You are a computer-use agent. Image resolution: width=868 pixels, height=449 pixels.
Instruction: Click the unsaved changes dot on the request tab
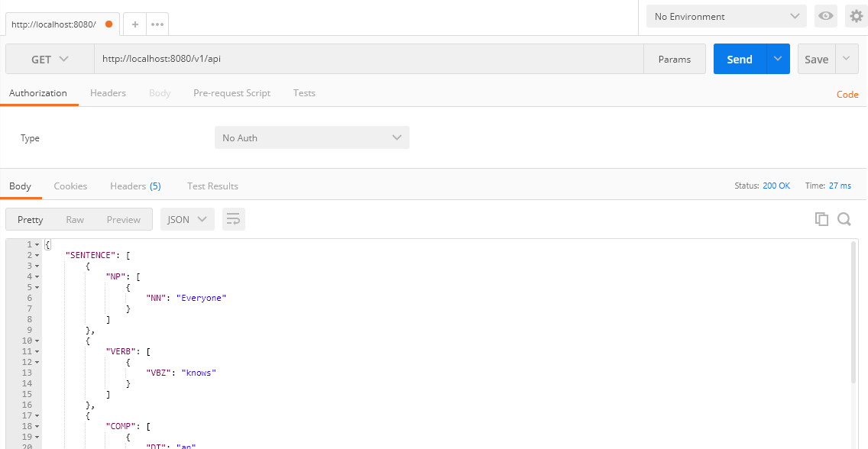click(x=106, y=23)
